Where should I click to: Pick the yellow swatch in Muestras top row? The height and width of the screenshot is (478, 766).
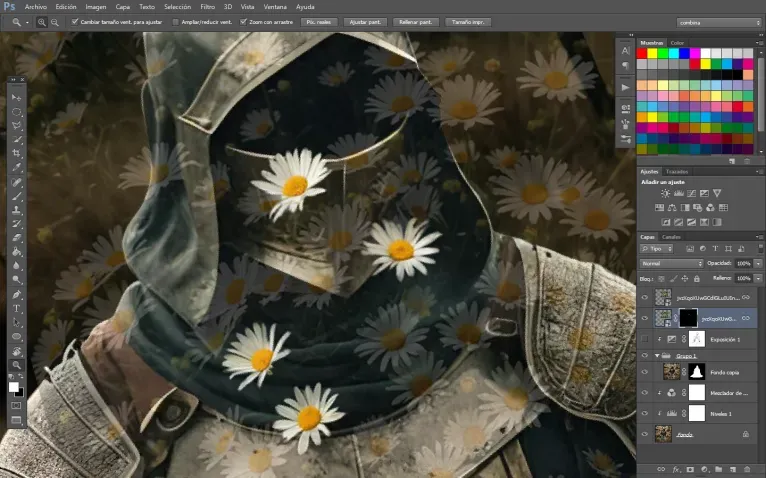[653, 53]
